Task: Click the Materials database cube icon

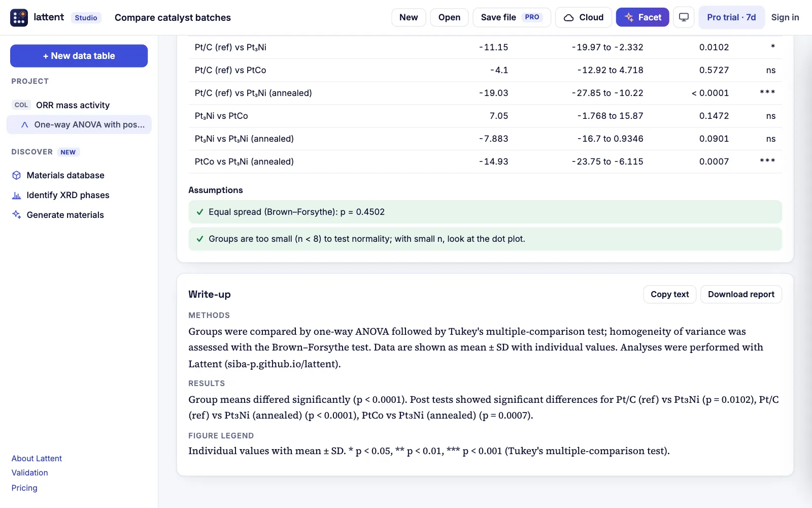Action: click(x=17, y=175)
